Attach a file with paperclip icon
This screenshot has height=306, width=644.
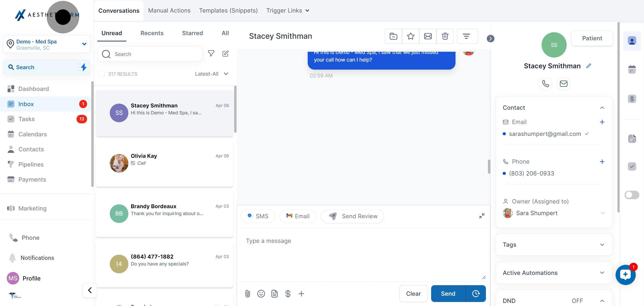tap(248, 293)
